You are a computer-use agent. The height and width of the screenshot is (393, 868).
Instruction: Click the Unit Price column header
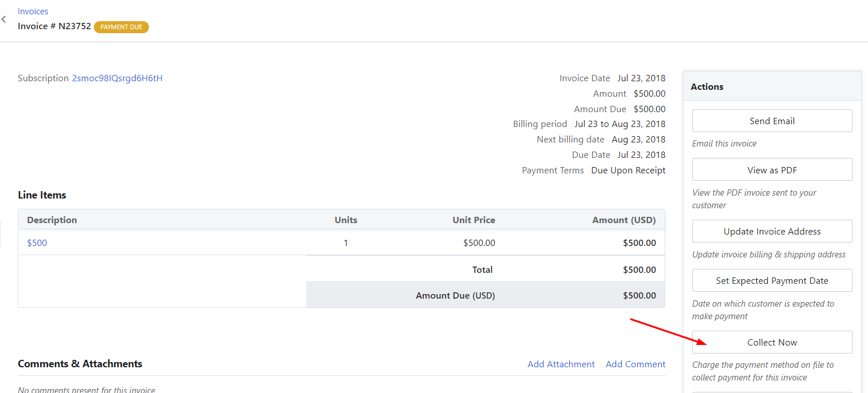pos(474,220)
